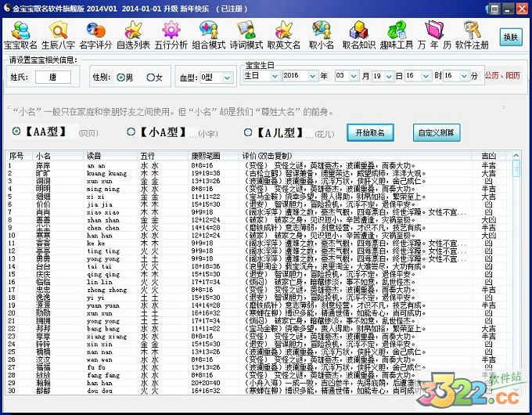
Task: Open the 万年历 folder icon
Action: 434,35
